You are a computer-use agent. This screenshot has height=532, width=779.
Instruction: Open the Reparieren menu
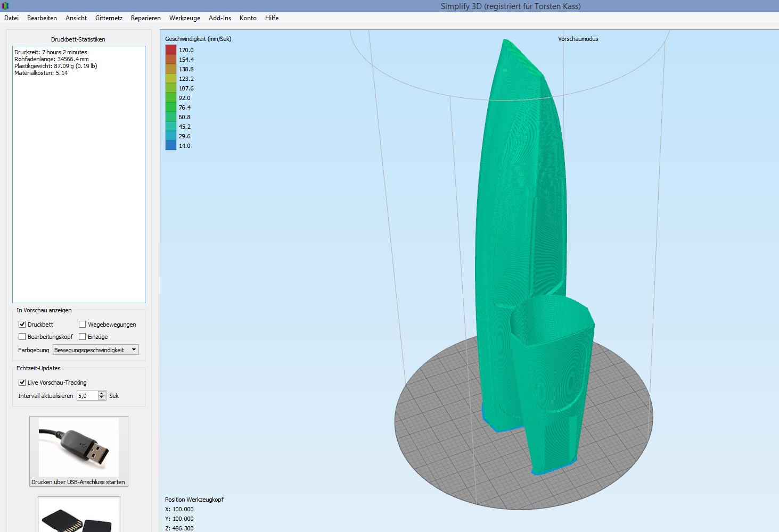coord(145,18)
